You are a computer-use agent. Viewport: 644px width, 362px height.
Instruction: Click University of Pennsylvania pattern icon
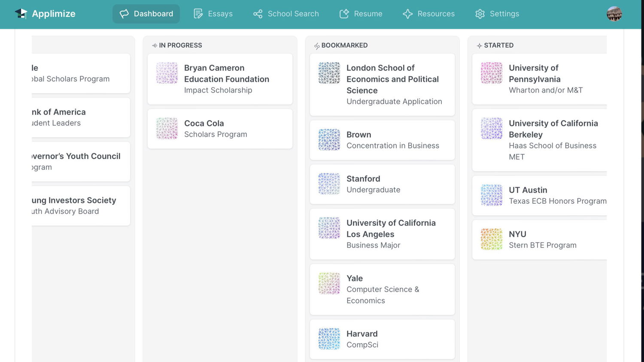point(492,73)
